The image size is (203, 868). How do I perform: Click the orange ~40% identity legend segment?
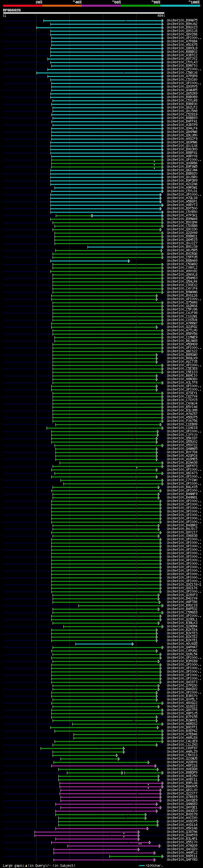click(62, 6)
